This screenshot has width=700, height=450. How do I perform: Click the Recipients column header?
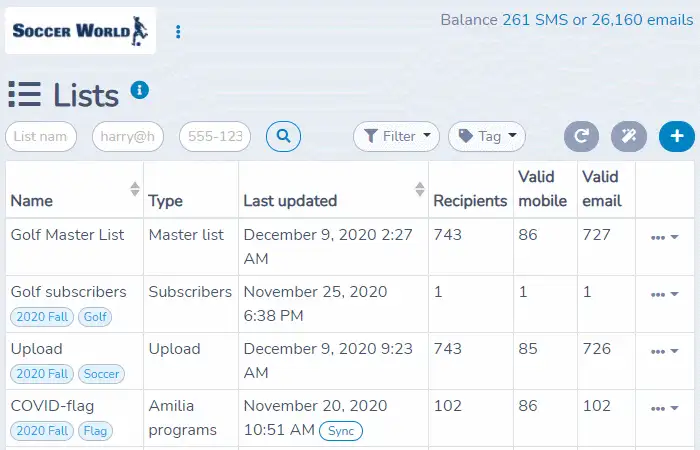coord(471,201)
